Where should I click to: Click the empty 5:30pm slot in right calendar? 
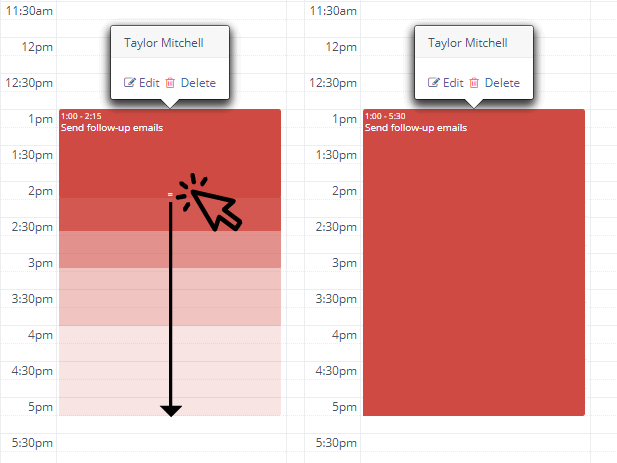coord(475,443)
